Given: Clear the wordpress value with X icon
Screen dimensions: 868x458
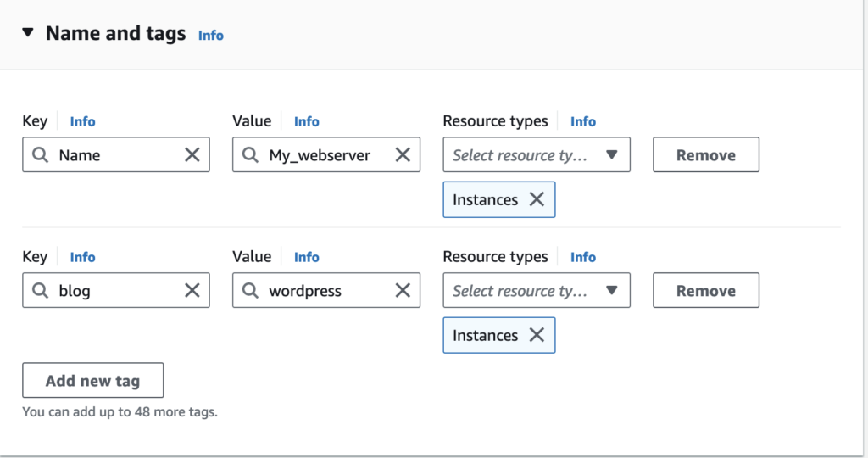Looking at the screenshot, I should (403, 290).
